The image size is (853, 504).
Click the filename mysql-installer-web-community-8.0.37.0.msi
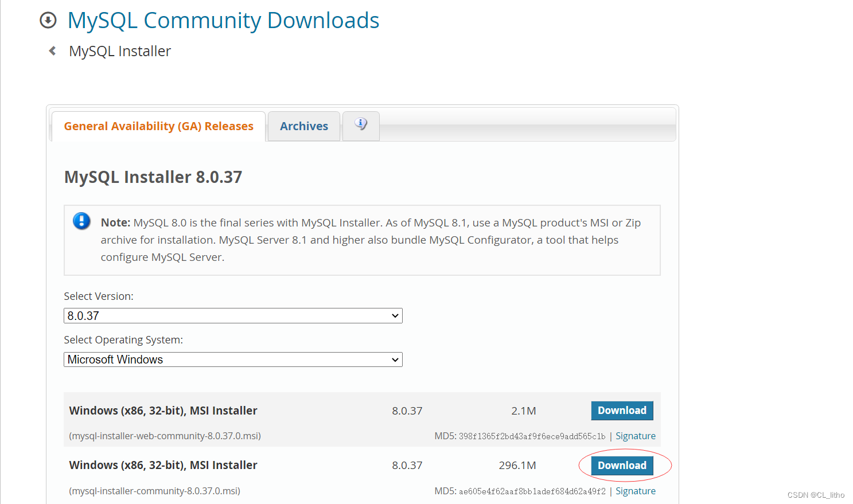[165, 436]
